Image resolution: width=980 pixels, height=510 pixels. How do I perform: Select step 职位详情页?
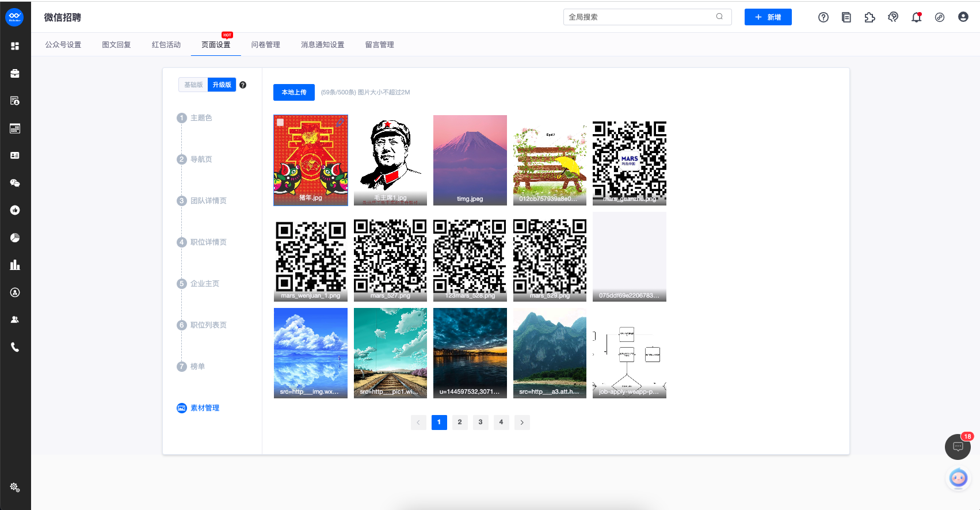202,242
